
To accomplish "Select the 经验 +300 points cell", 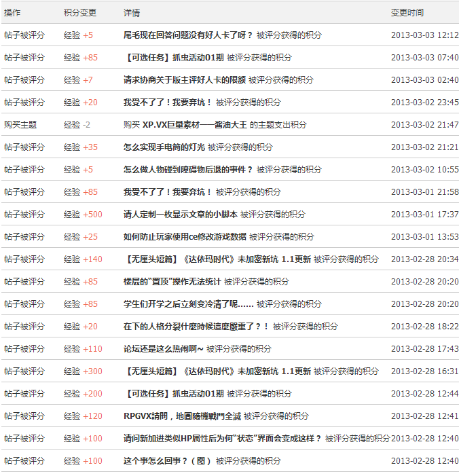I will click(x=83, y=371).
